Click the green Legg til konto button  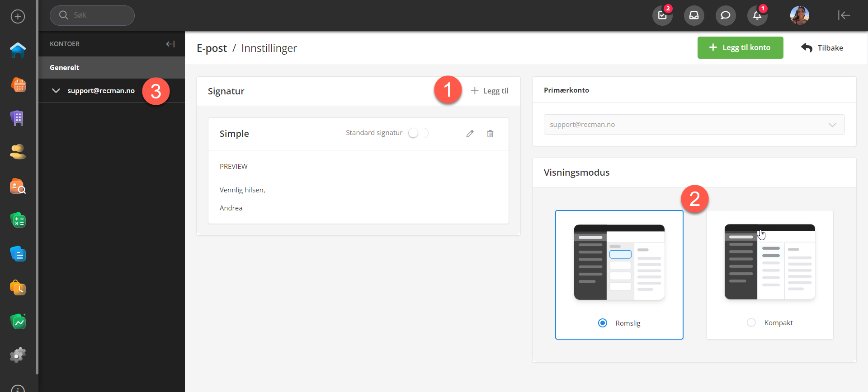740,48
